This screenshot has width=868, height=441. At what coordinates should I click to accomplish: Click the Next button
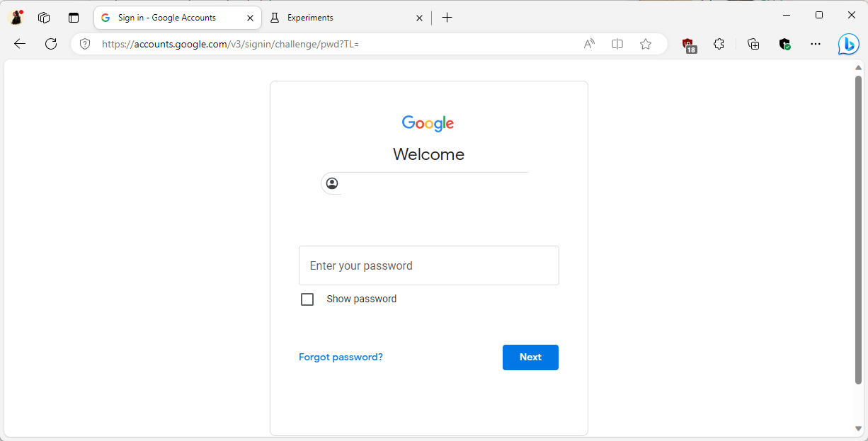(x=530, y=357)
